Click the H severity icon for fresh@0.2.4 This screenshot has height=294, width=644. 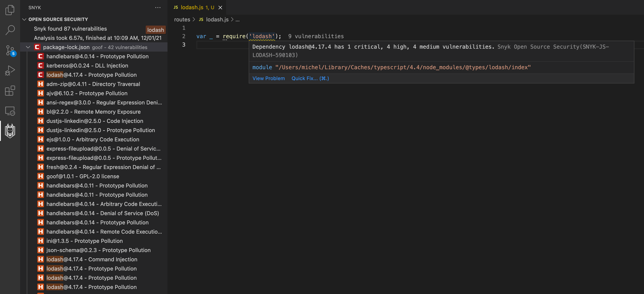40,167
